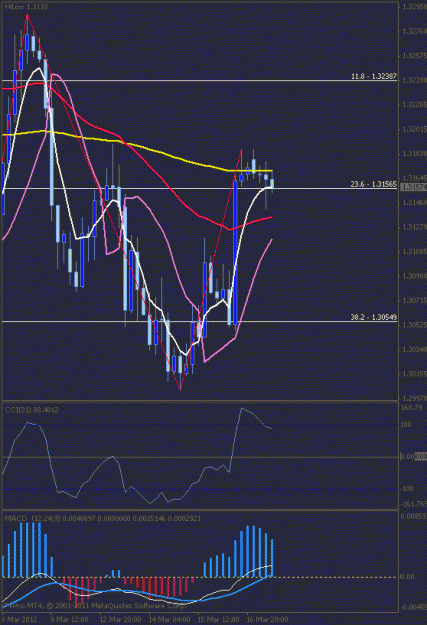Click price axis value 1.32950
The image size is (427, 625).
point(415,7)
